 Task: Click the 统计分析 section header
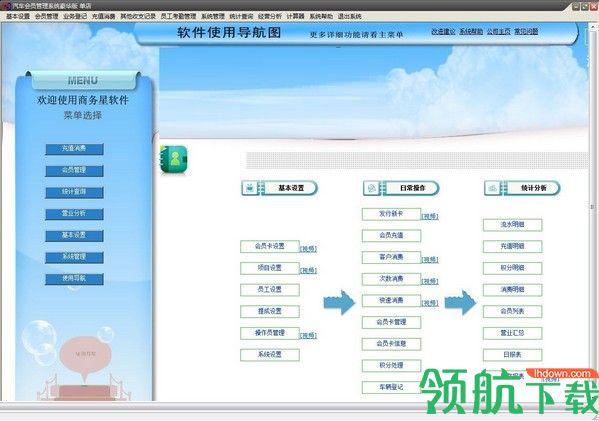[522, 188]
